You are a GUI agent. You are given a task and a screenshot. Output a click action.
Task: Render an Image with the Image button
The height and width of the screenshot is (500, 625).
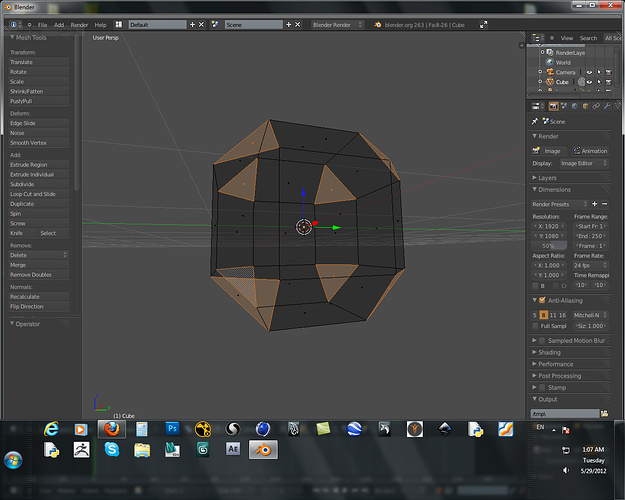[549, 151]
